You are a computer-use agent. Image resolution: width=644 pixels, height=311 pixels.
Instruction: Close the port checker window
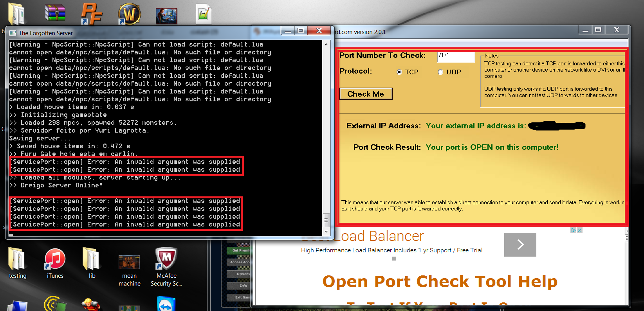click(617, 30)
